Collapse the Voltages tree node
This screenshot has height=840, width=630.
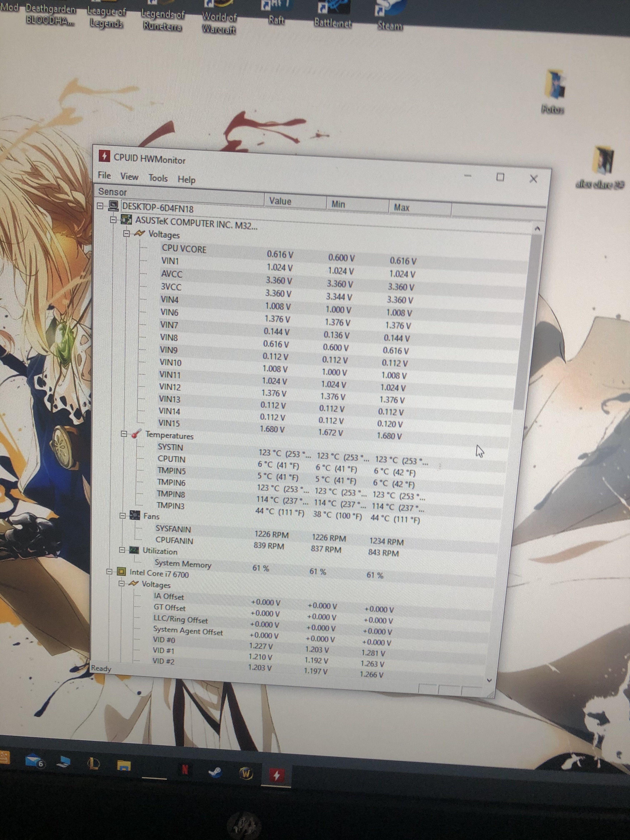[126, 234]
